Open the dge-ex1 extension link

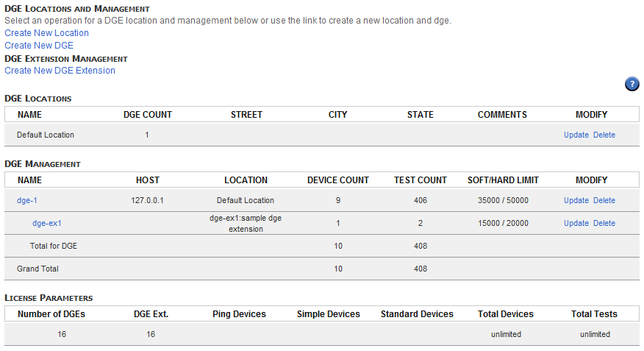coord(47,224)
